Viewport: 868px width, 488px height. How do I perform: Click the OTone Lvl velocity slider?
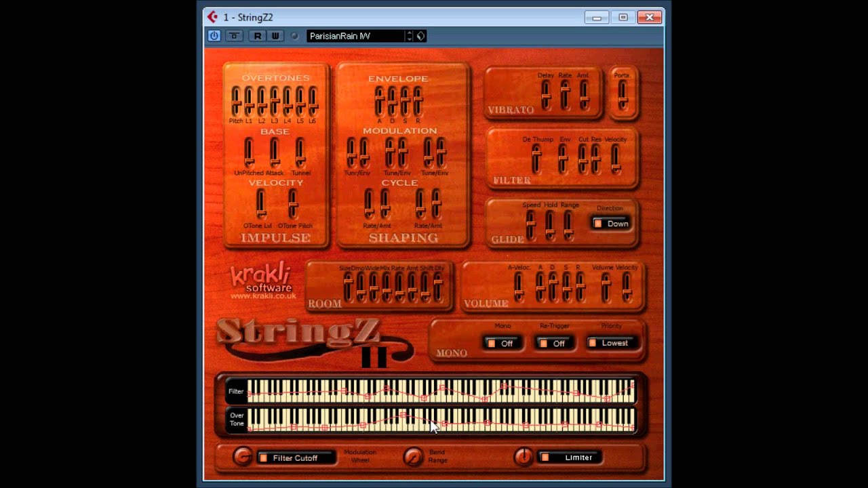point(261,204)
